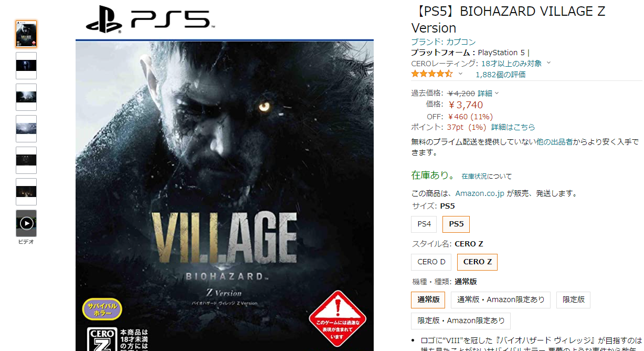Expand the CERO rating chevron
Viewport: 644px width, 351px height.
pos(549,63)
